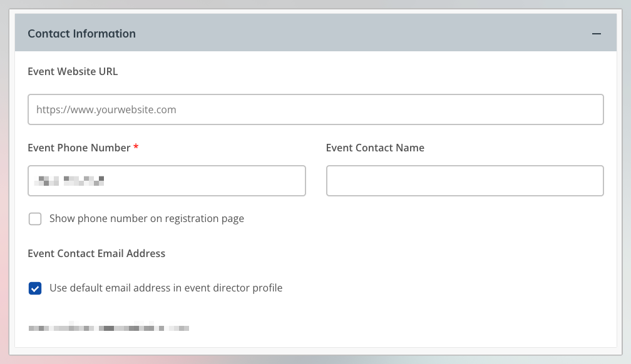Image resolution: width=631 pixels, height=364 pixels.
Task: Uncheck Use default email address checkbox
Action: click(x=35, y=288)
